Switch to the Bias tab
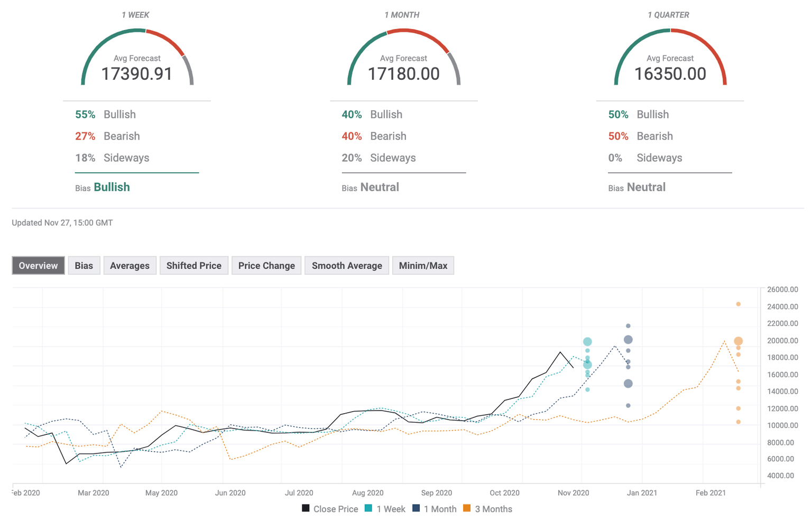 (84, 265)
